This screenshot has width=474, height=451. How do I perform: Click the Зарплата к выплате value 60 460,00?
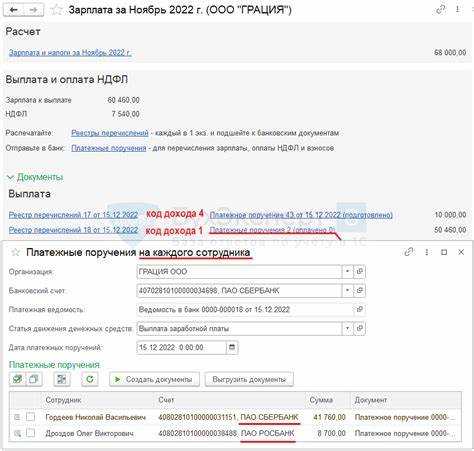point(123,100)
